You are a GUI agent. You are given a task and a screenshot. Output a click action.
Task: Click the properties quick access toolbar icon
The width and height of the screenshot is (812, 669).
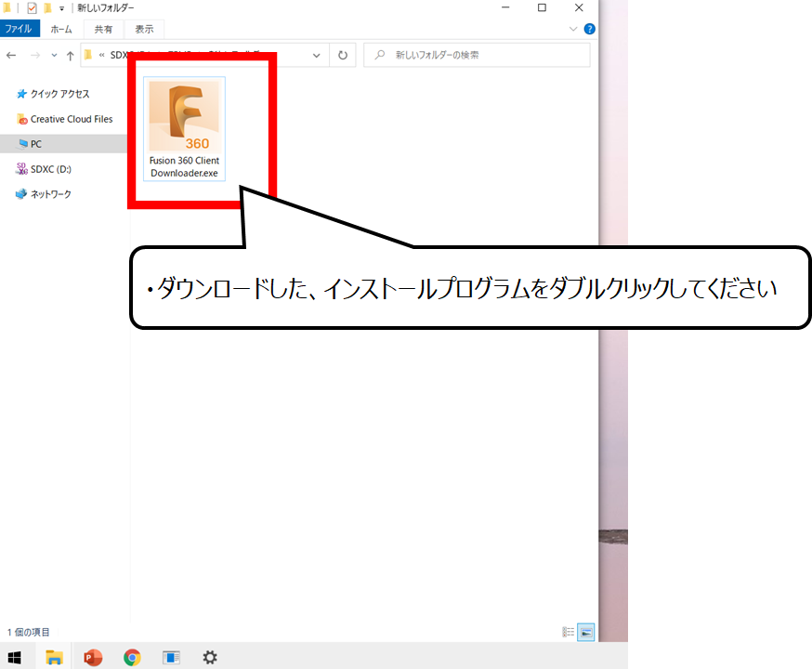pyautogui.click(x=33, y=7)
